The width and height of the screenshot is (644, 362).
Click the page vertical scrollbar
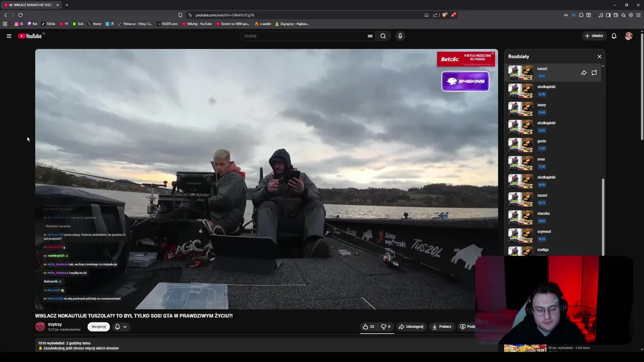(641, 85)
